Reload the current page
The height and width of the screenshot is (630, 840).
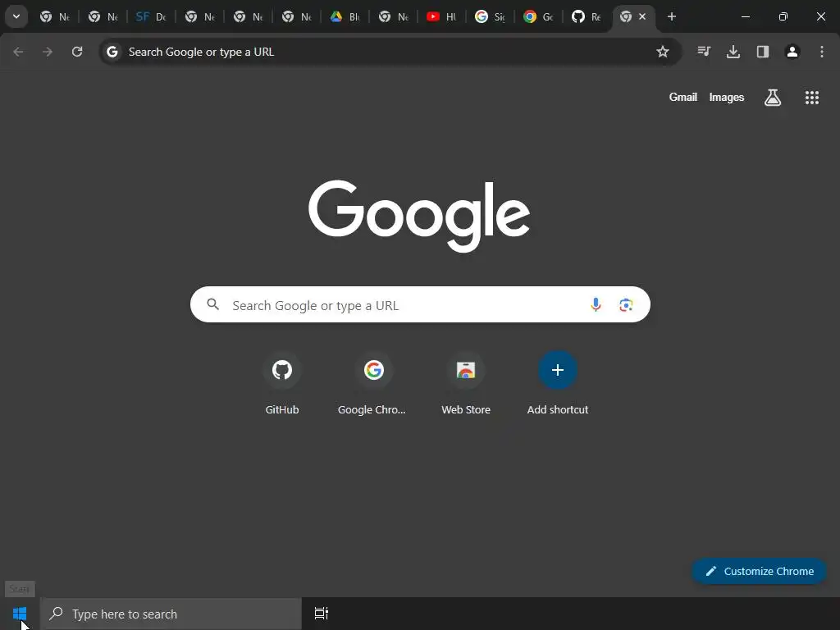click(x=77, y=52)
